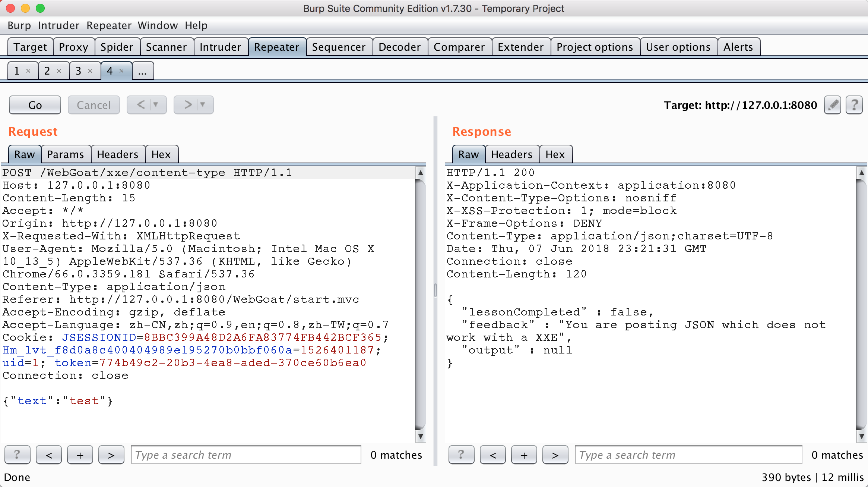Focus the response search term field
The width and height of the screenshot is (868, 487).
[x=689, y=455]
